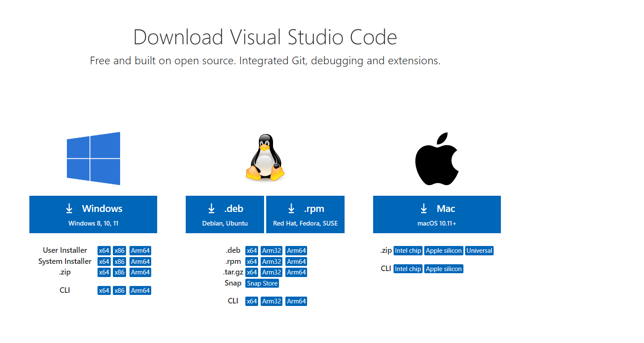Choose x64 Windows .zip download
This screenshot has width=644, height=343.
tap(104, 272)
